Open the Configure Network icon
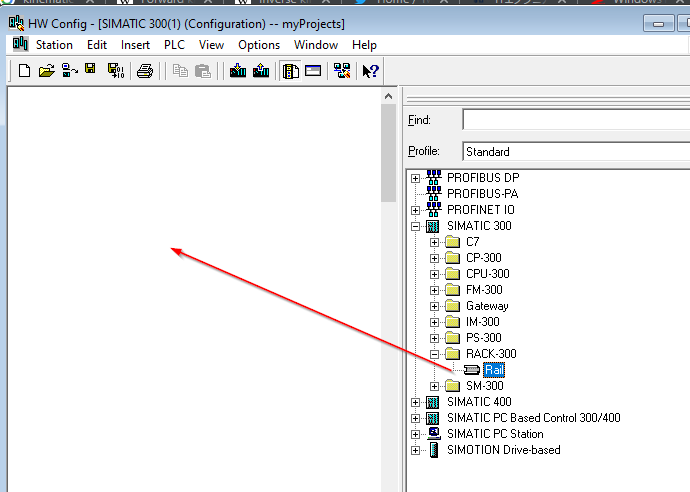Viewport: 690px width, 492px height. coord(342,70)
